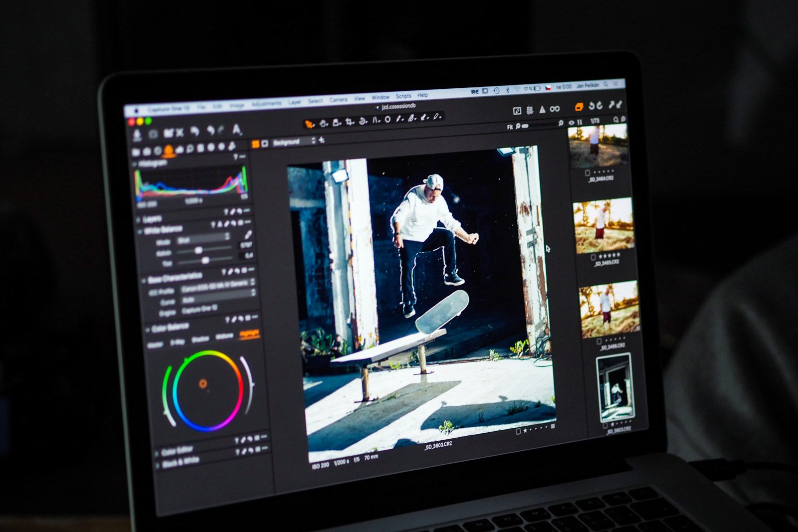Open the Exposure tool tab
The width and height of the screenshot is (798, 532).
point(180,149)
